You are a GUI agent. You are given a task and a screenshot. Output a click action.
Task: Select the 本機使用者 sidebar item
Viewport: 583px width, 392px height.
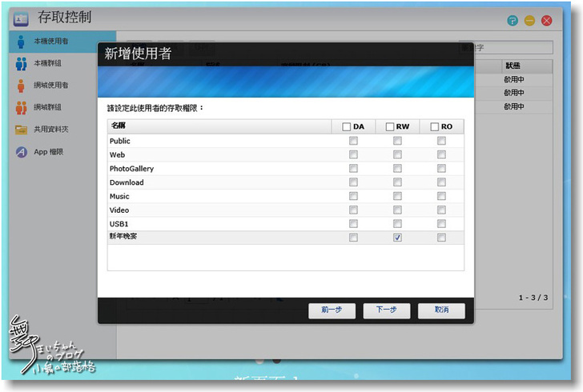62,42
